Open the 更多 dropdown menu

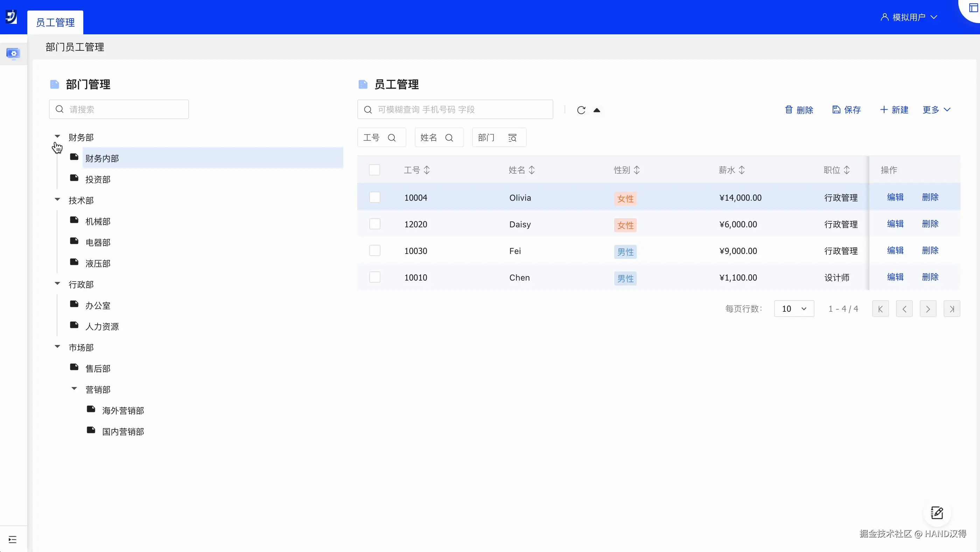(936, 110)
